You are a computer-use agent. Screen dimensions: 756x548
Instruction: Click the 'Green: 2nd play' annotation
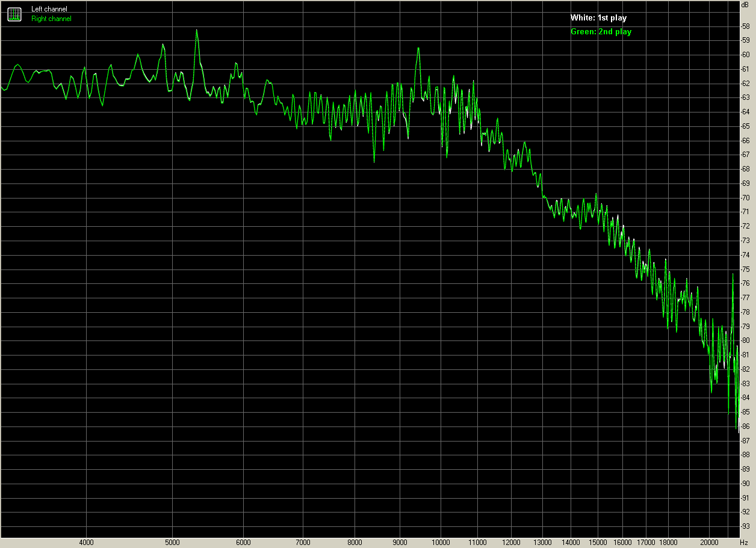coord(601,32)
